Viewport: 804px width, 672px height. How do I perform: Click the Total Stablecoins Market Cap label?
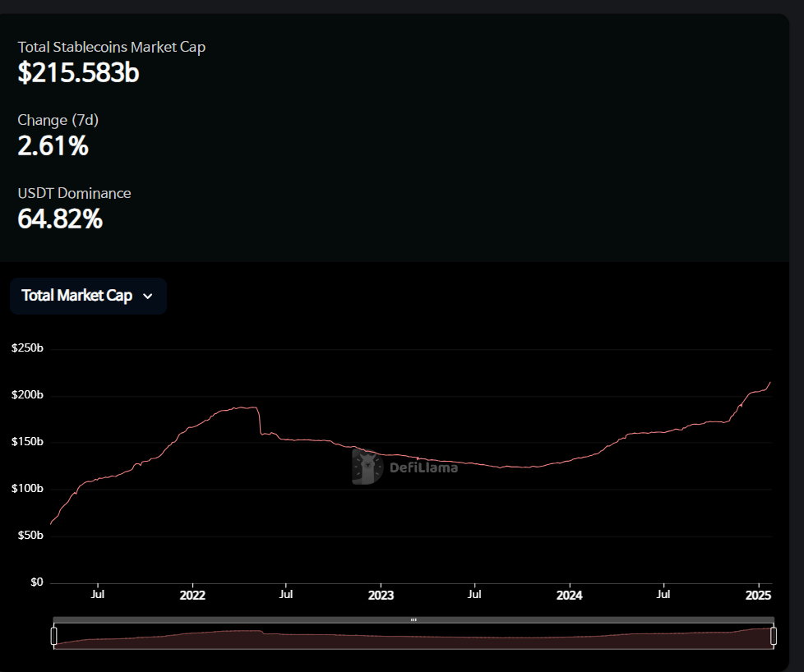coord(111,47)
